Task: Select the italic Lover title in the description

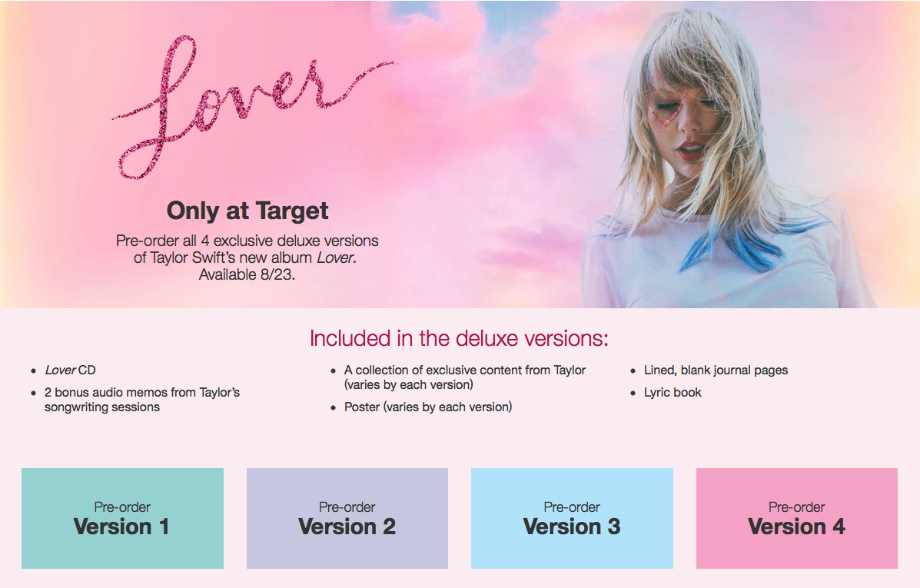Action: [x=336, y=257]
